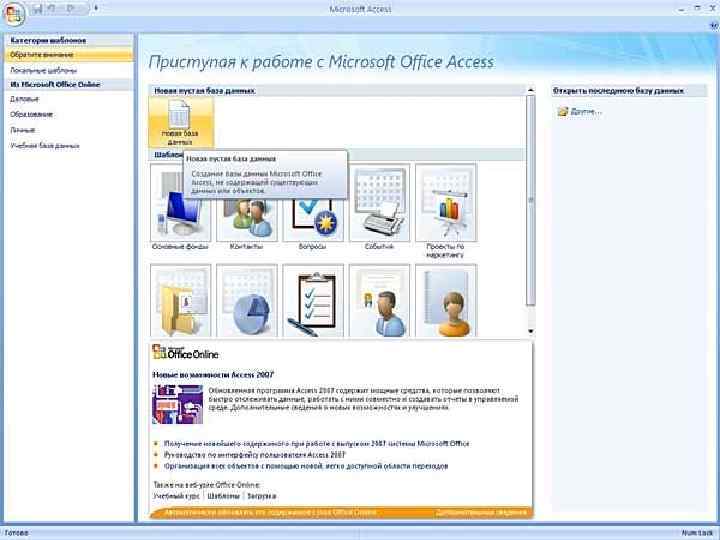The width and height of the screenshot is (720, 540).
Task: Click Дополнительные сведения on the orange bar
Action: 481,512
